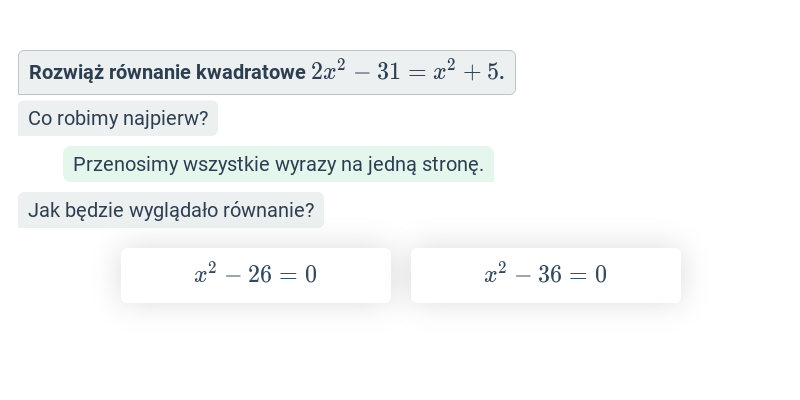This screenshot has height=400, width=800.
Task: Click the quadratic equation task header box
Action: pyautogui.click(x=267, y=72)
